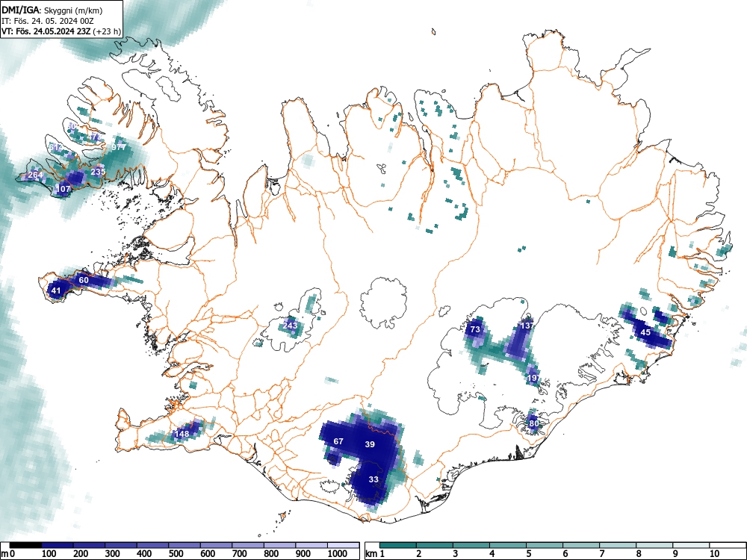
Task: Click the 'm' unit label in the legend
Action: coord(4,554)
